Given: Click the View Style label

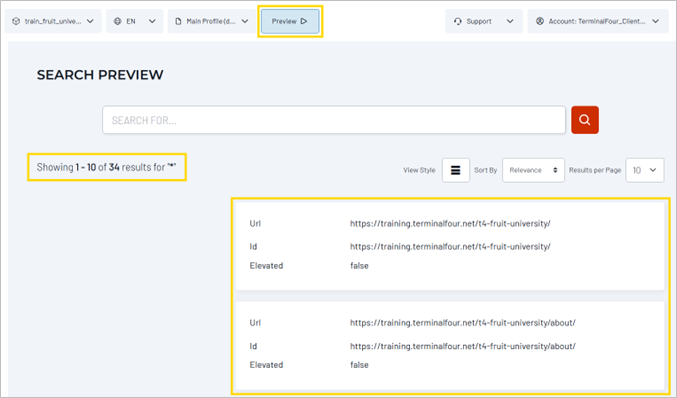Looking at the screenshot, I should click(419, 170).
